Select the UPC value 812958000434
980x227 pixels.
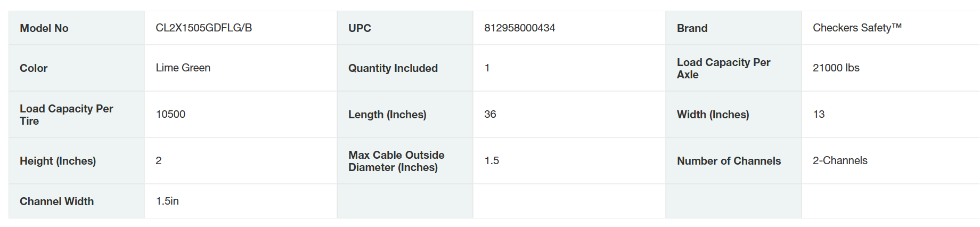[519, 28]
